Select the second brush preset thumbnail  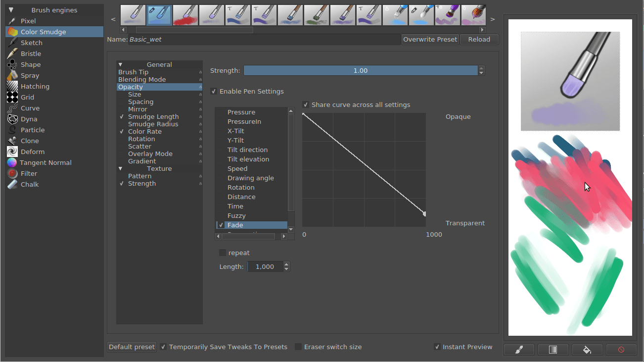pyautogui.click(x=159, y=14)
